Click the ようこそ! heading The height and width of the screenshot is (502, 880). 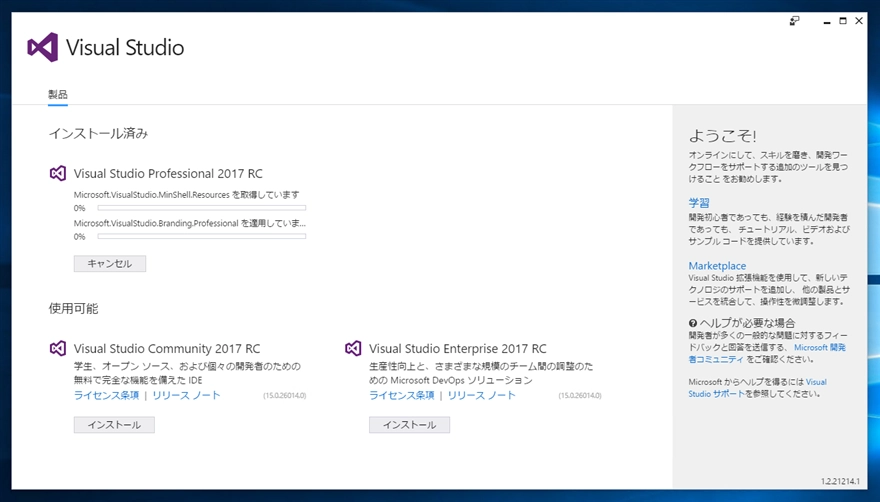722,136
